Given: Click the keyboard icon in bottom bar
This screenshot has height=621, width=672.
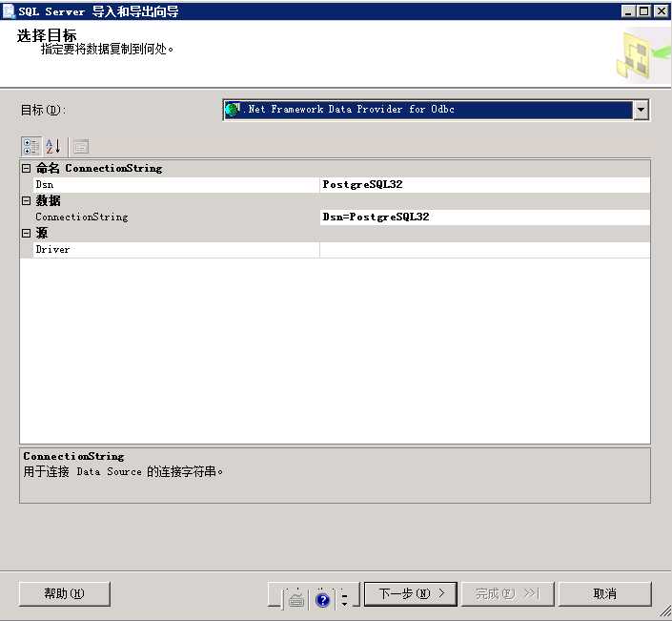Looking at the screenshot, I should click(295, 599).
